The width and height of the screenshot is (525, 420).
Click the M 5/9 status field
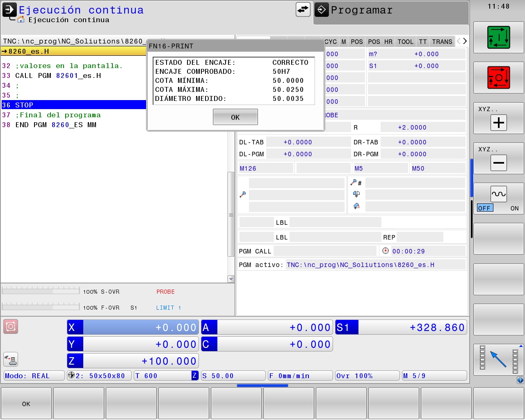tap(434, 376)
